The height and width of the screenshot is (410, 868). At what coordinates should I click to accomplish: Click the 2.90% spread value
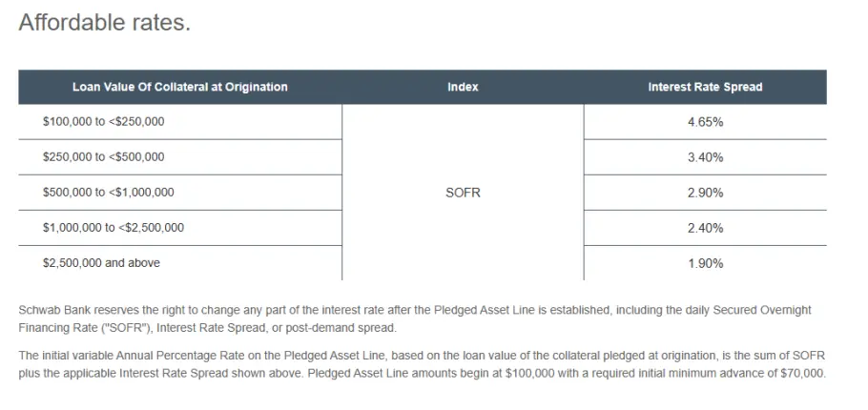tap(705, 194)
